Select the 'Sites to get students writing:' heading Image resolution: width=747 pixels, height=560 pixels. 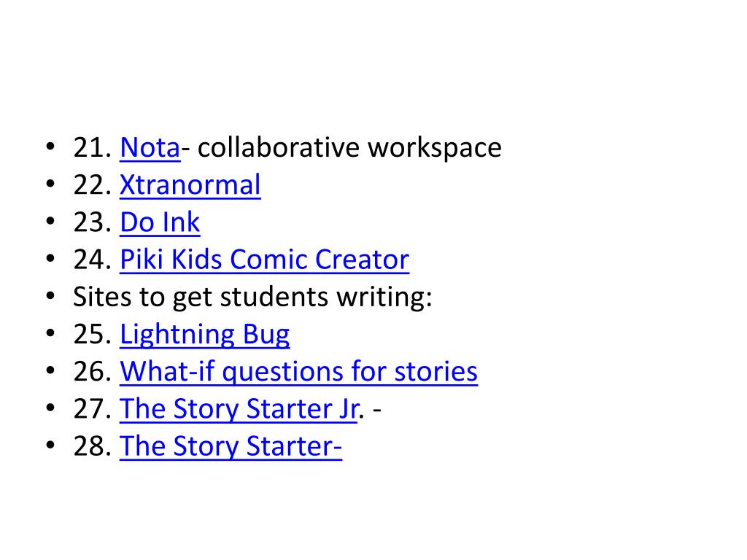point(252,297)
